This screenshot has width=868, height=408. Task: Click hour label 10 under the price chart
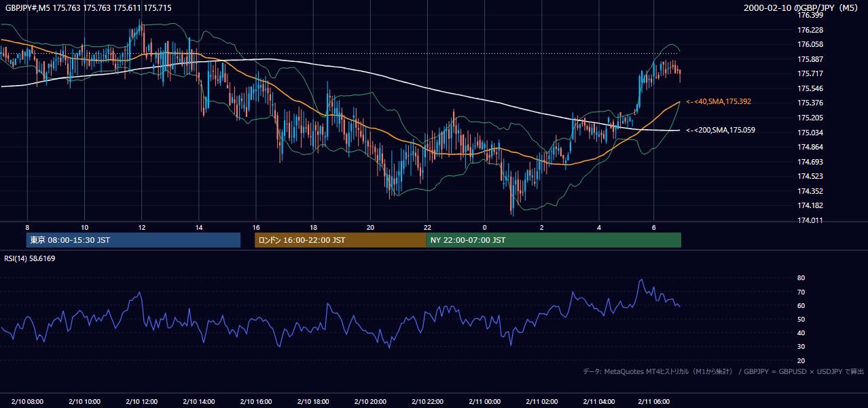coord(84,227)
